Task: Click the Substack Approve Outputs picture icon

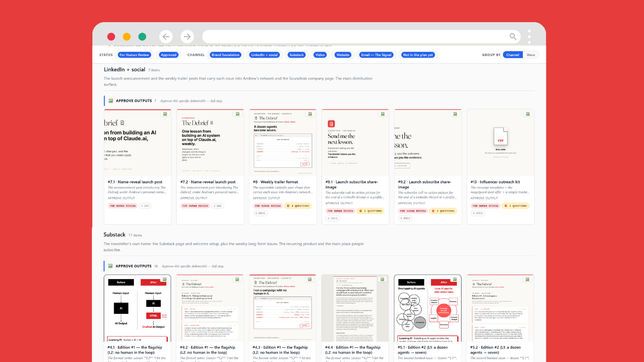Action: [x=111, y=266]
